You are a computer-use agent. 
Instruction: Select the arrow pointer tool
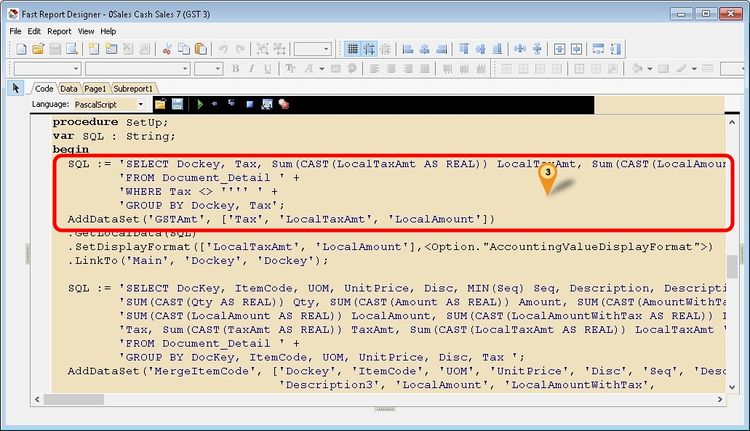click(16, 88)
